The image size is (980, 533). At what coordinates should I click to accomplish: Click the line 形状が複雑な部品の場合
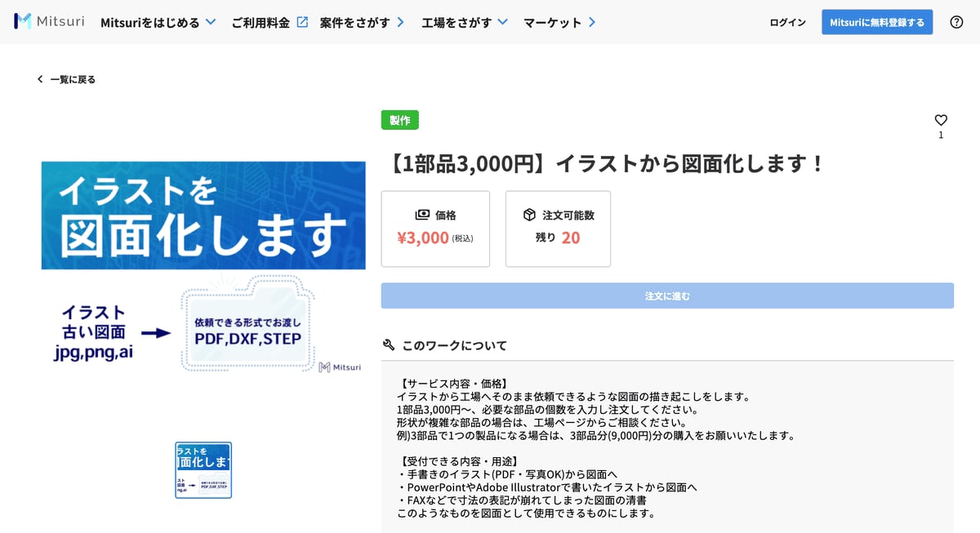tap(541, 422)
